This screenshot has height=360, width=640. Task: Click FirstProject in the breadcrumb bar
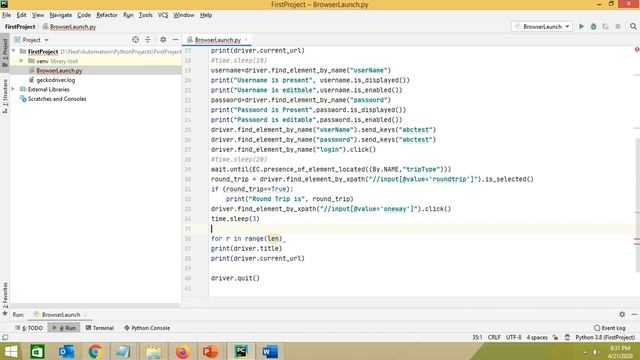click(20, 27)
